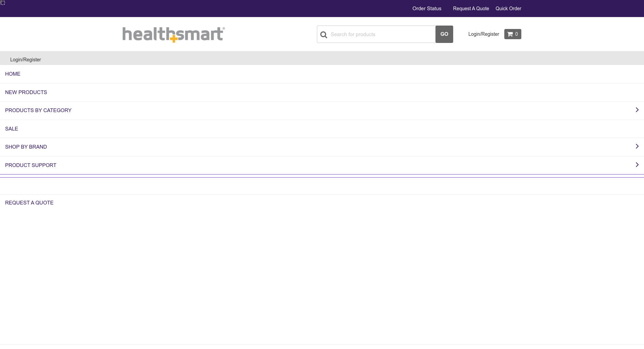Open Order Status in top bar
644x349 pixels.
tap(427, 9)
